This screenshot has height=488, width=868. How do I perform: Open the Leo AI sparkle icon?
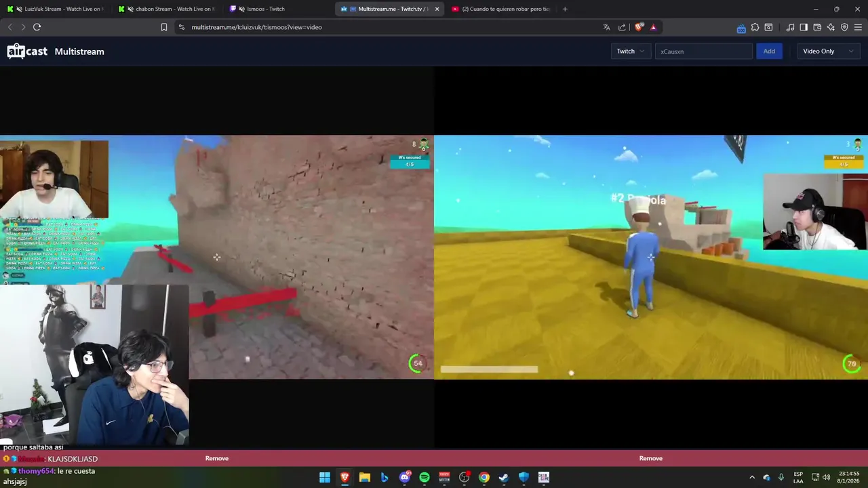click(831, 27)
